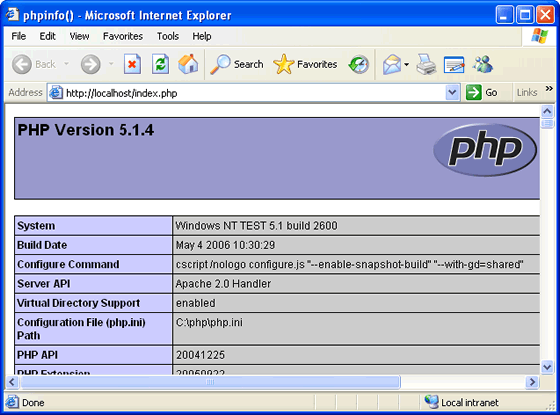Click the Stop loading toolbar icon

click(132, 64)
